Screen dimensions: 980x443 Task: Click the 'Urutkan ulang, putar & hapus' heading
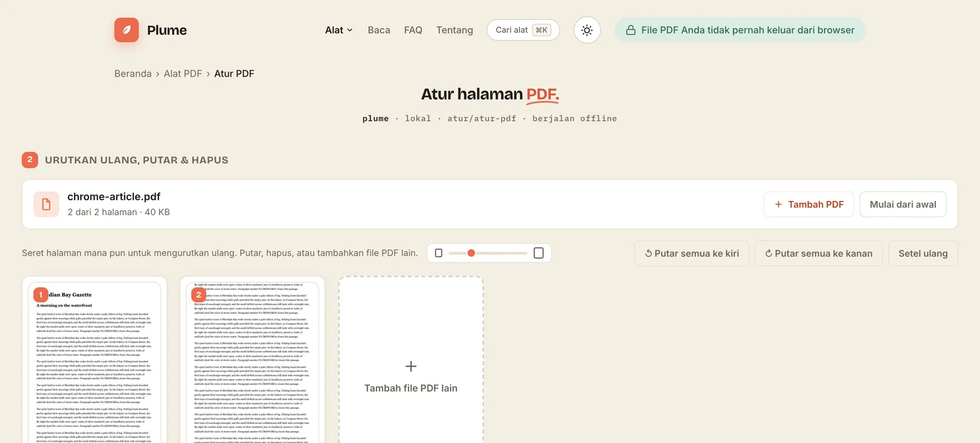pyautogui.click(x=136, y=160)
